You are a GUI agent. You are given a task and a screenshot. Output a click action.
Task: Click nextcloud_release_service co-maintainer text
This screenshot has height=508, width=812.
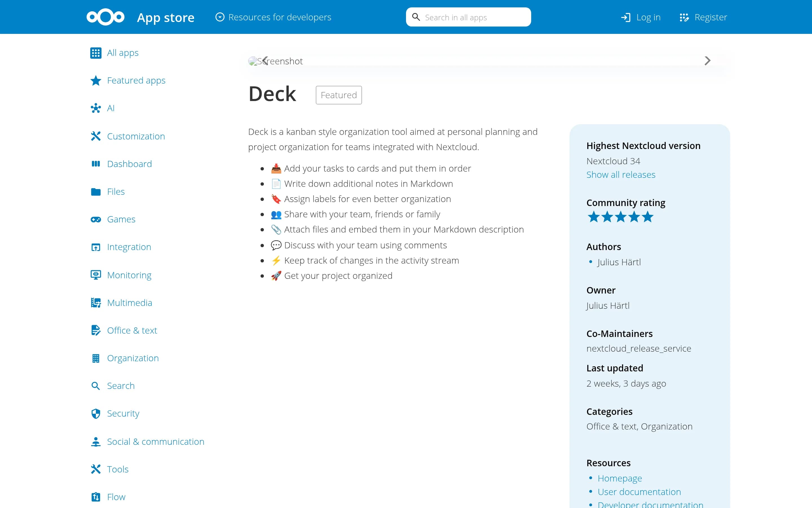pos(638,349)
